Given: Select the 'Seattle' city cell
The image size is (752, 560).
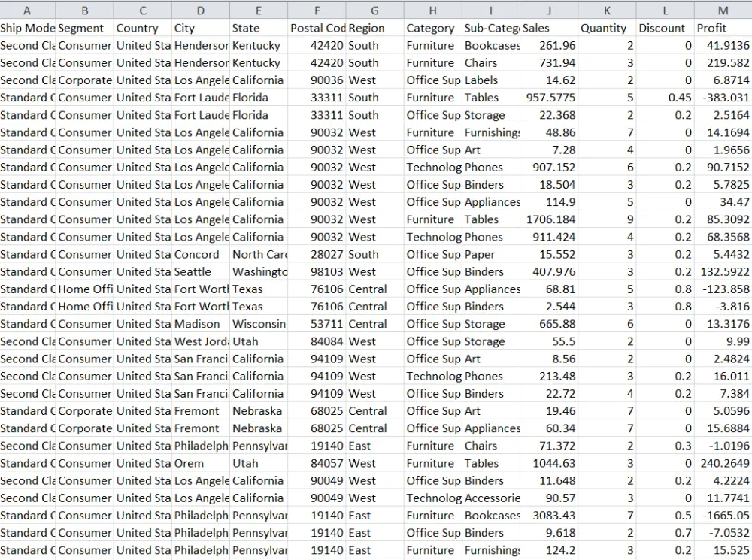Looking at the screenshot, I should point(201,272).
